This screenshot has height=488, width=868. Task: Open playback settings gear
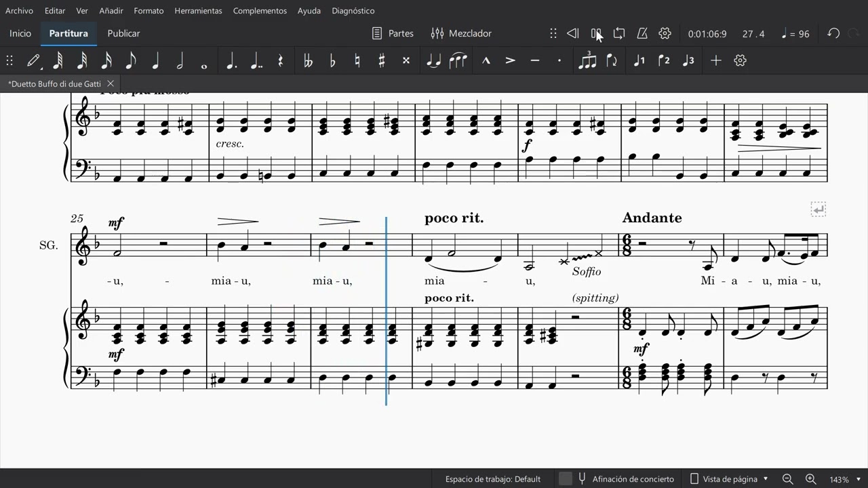click(665, 33)
